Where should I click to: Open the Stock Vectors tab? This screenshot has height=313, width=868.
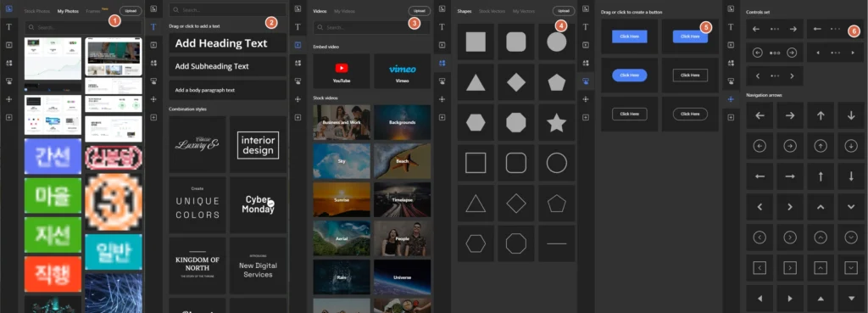pos(492,11)
